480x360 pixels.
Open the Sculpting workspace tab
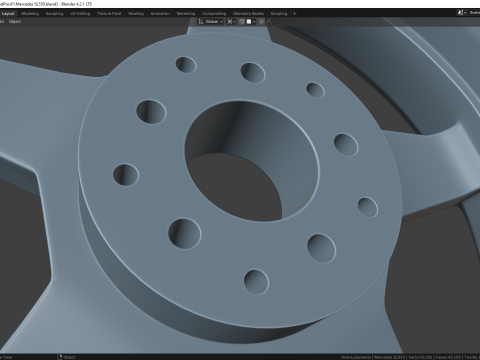coord(54,14)
